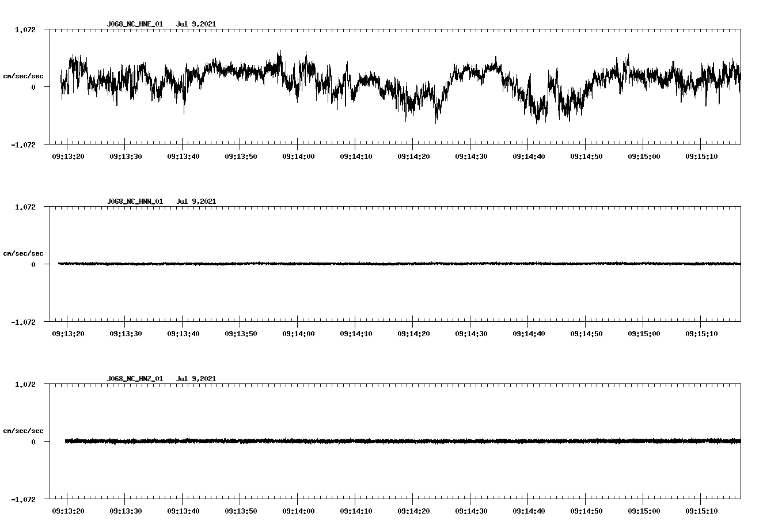Viewport: 782px width, 532px height.
Task: Click the 09:14:50 time label under the HNE plot
Action: click(586, 156)
